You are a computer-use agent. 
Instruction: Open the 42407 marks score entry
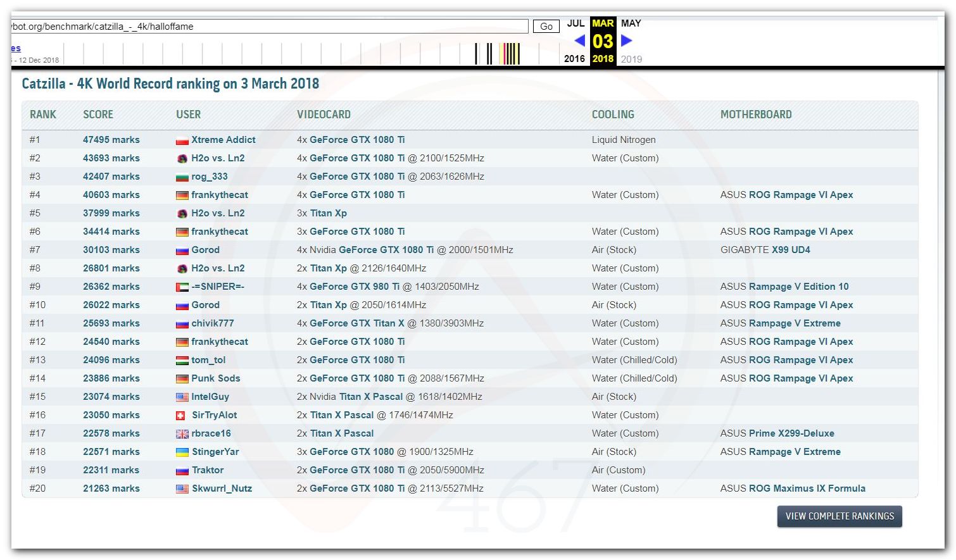pos(111,177)
